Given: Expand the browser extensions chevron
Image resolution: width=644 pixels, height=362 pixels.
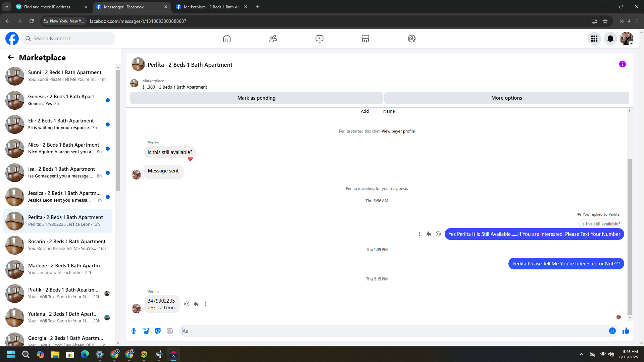Looking at the screenshot, I should 622,21.
